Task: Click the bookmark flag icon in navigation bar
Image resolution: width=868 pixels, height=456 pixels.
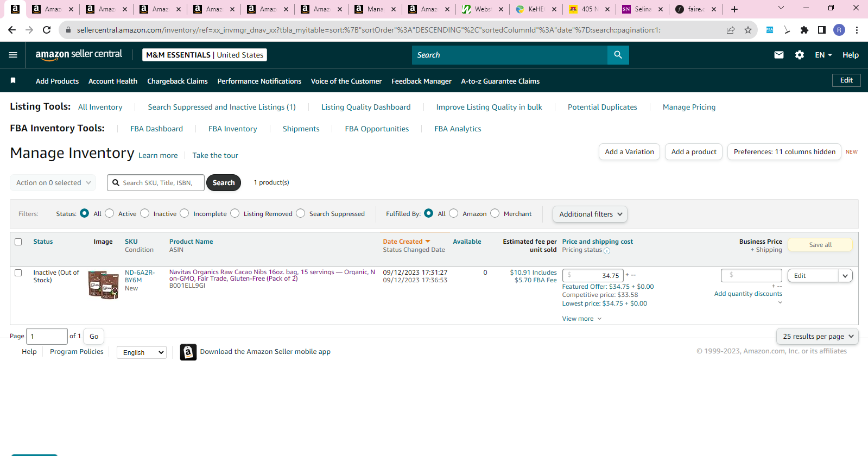Action: [x=13, y=81]
